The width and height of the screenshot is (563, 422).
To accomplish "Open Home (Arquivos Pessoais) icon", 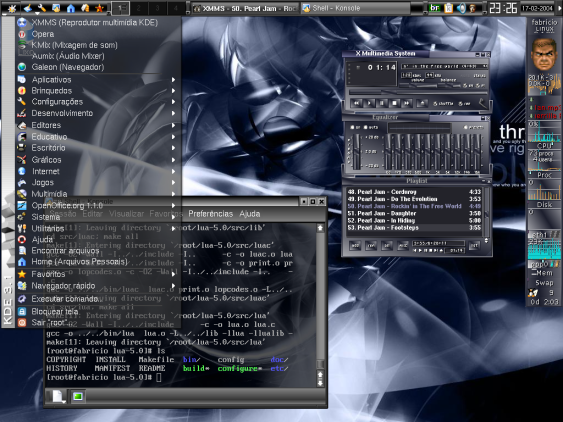I will coord(22,262).
